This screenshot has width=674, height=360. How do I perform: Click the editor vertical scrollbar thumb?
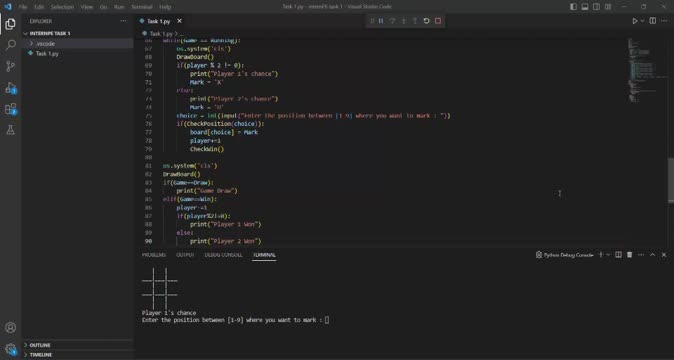pyautogui.click(x=671, y=180)
